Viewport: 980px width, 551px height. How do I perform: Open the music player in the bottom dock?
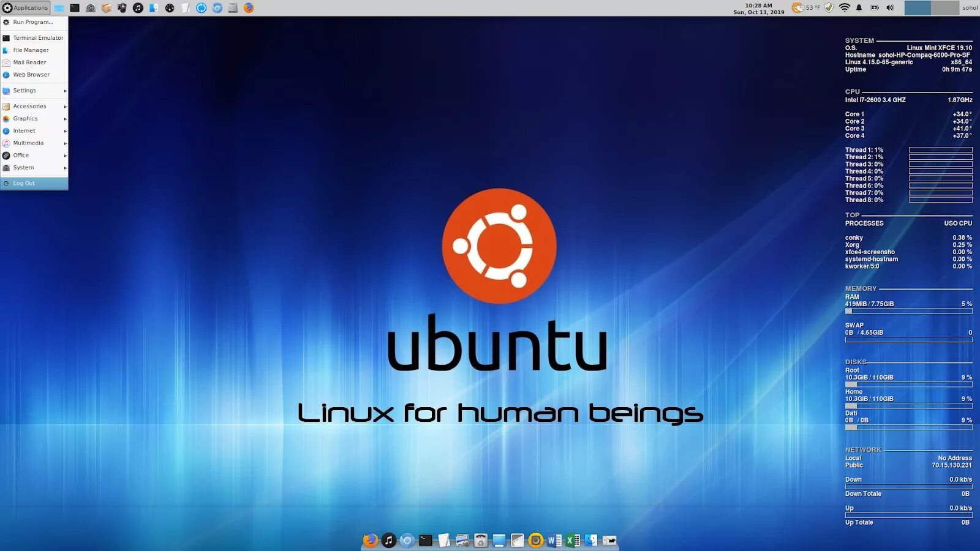coord(388,540)
